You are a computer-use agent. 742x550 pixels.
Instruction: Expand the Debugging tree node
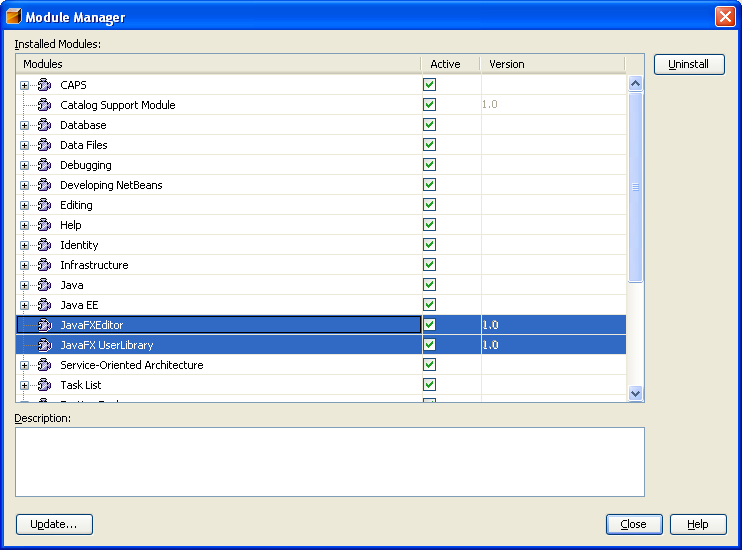pyautogui.click(x=24, y=165)
